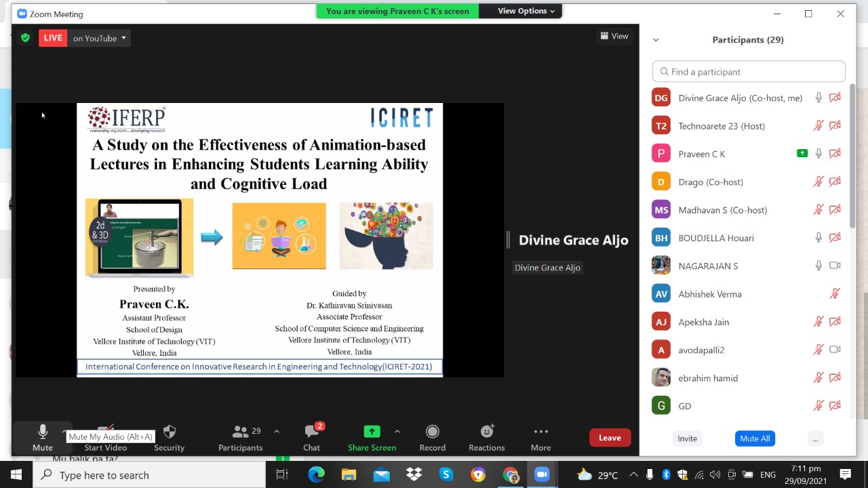Click ebrahim hamid's muted mic icon

point(818,378)
